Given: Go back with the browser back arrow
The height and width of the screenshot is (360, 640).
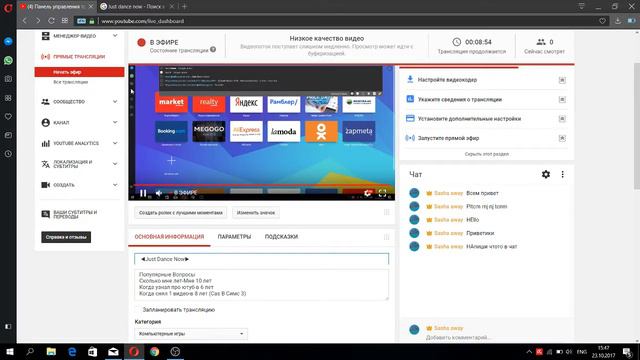Looking at the screenshot, I should pyautogui.click(x=25, y=21).
